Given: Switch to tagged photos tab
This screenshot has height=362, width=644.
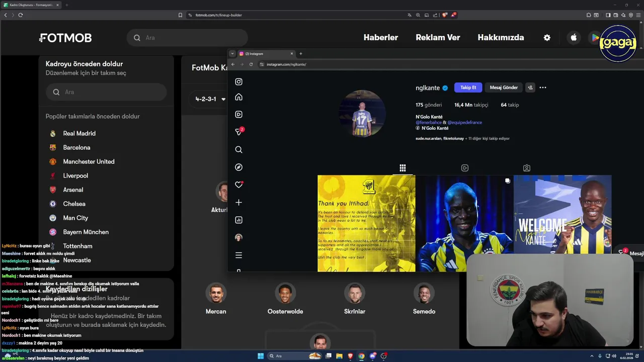Looking at the screenshot, I should [x=527, y=168].
